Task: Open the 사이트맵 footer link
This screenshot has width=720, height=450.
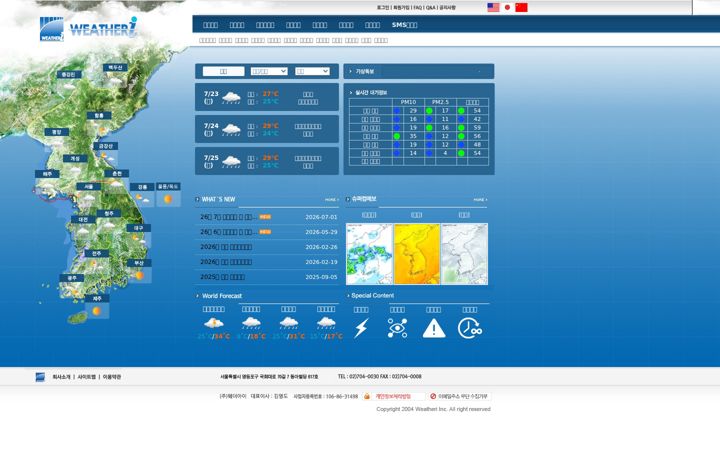Action: tap(86, 377)
